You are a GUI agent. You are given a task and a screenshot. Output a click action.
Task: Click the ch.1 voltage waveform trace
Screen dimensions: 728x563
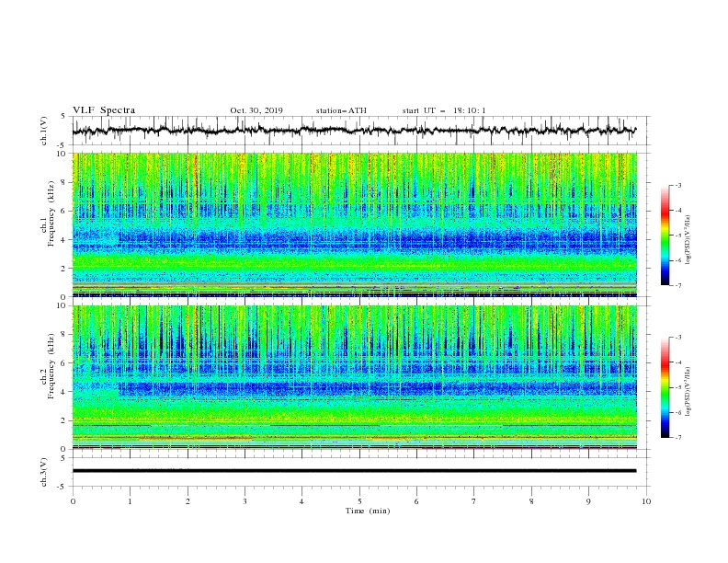[354, 131]
